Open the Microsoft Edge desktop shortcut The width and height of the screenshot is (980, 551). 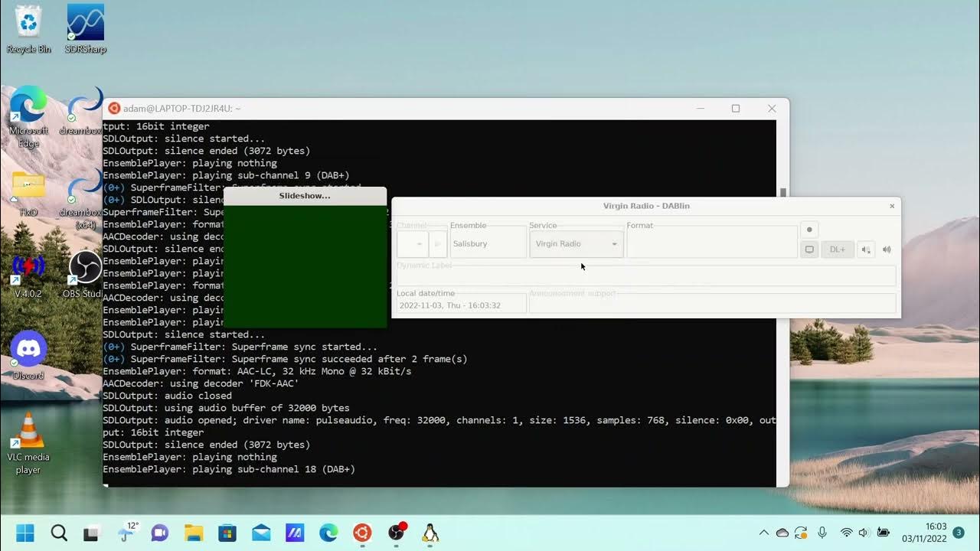29,116
